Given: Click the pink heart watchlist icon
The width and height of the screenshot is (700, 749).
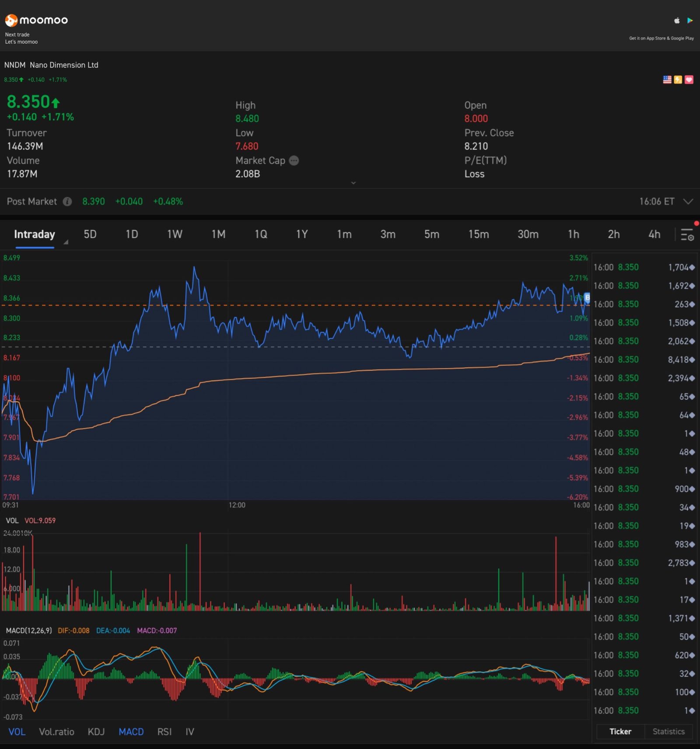Looking at the screenshot, I should click(689, 80).
